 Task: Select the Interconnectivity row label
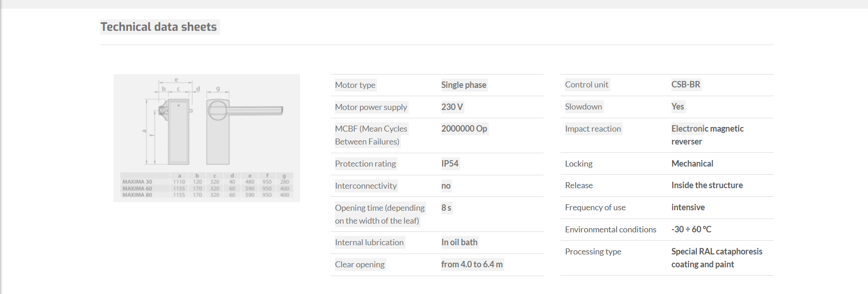[366, 186]
